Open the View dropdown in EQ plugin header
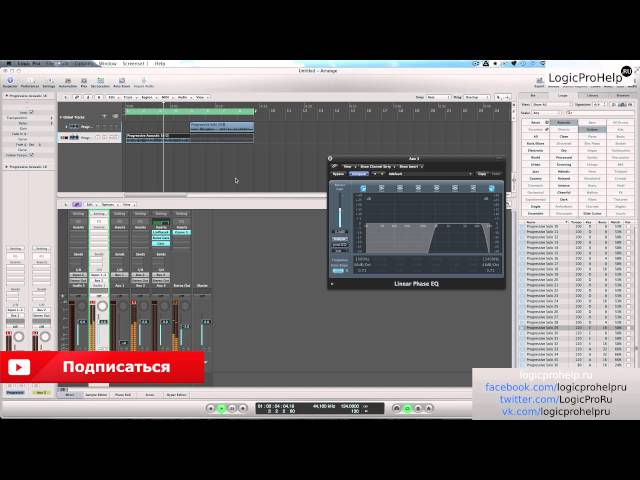The image size is (640, 480). [x=348, y=167]
